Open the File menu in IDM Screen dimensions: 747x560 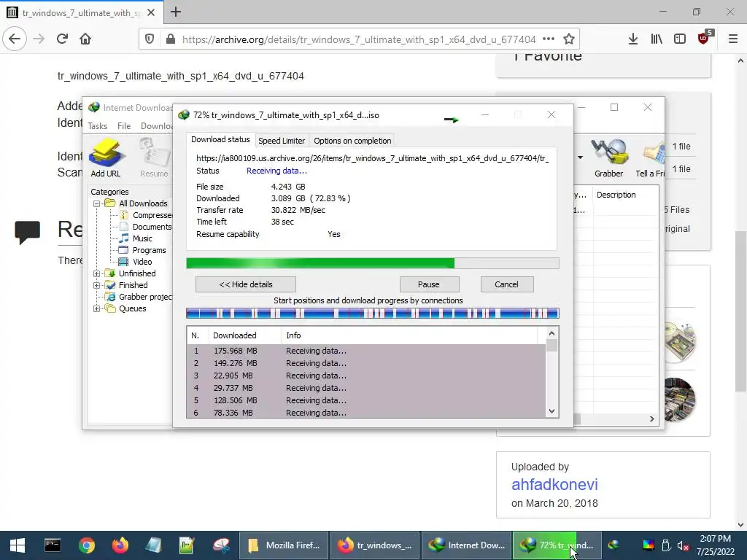coord(124,126)
